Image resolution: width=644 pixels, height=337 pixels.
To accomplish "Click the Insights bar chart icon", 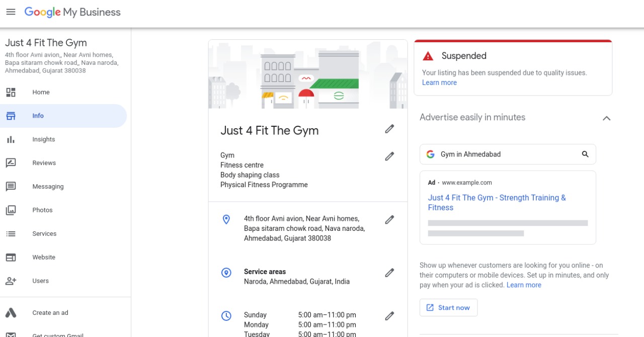I will [11, 139].
